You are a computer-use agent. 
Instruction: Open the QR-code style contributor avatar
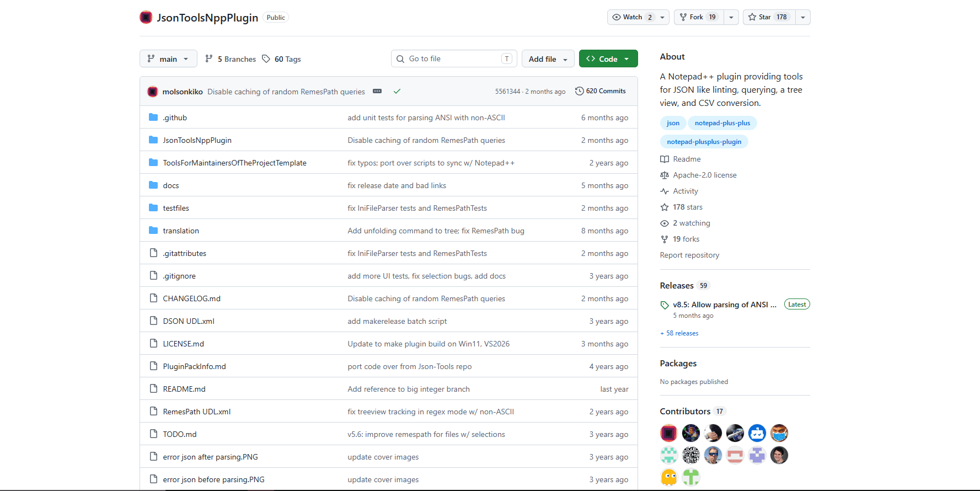coord(691,455)
